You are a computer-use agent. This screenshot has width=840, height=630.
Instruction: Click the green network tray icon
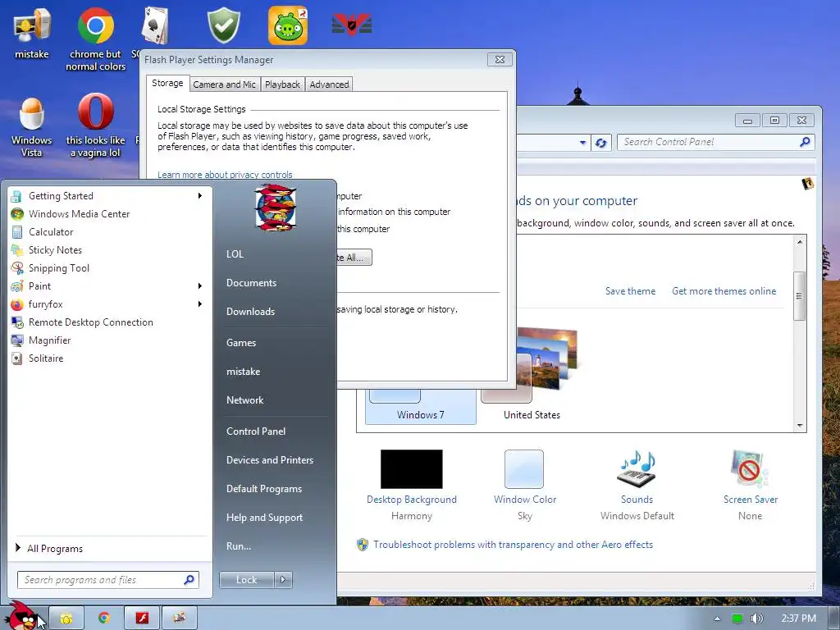[x=737, y=619]
